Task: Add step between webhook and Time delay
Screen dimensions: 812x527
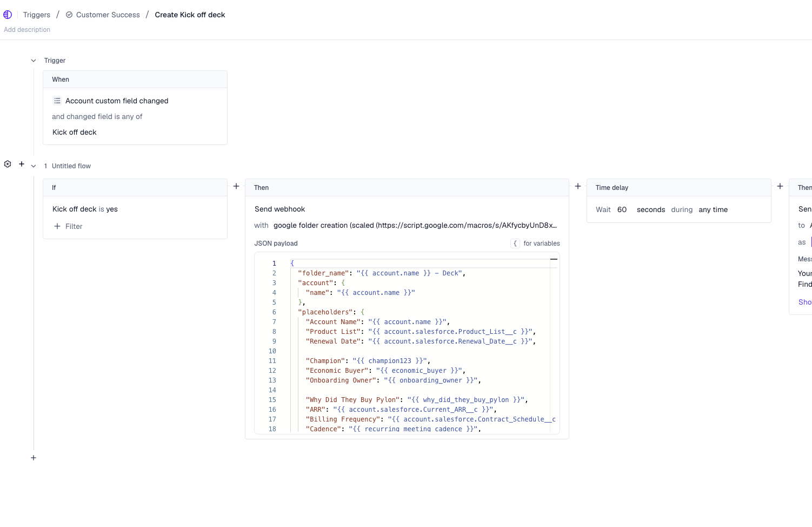Action: (578, 186)
